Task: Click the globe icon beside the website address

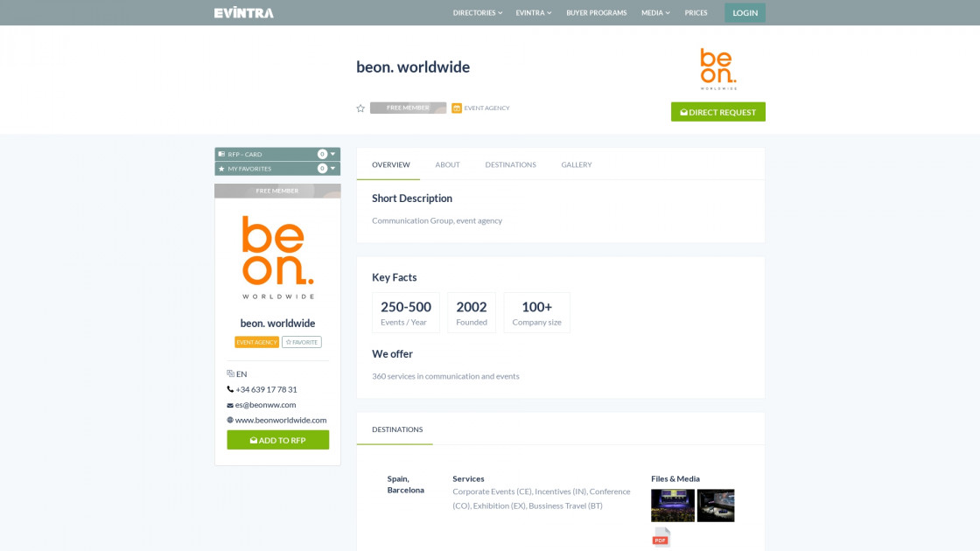Action: tap(231, 420)
